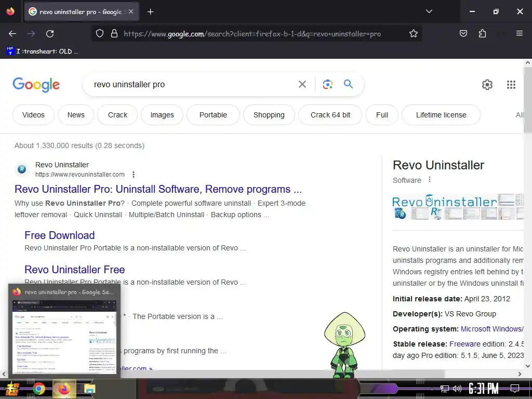
Task: Go back to the previous page
Action: [12, 34]
